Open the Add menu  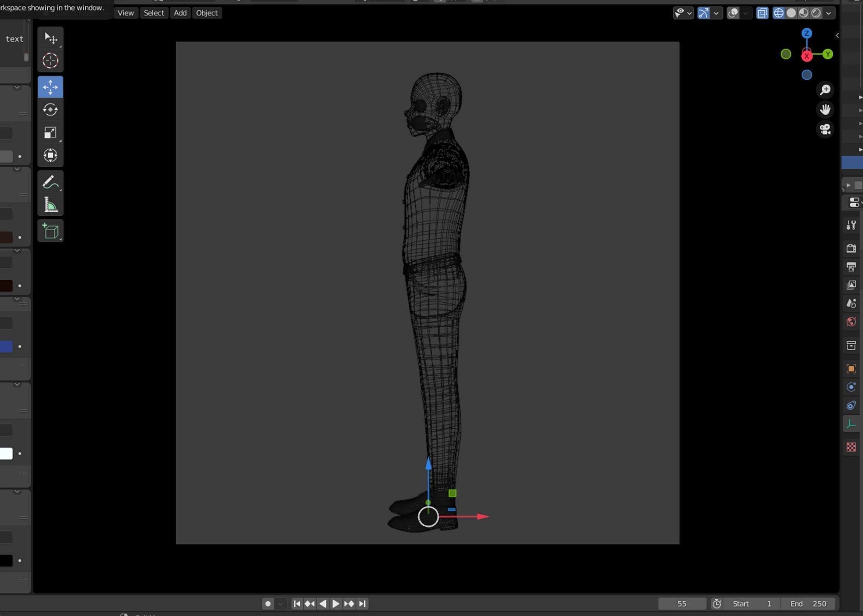(x=180, y=13)
